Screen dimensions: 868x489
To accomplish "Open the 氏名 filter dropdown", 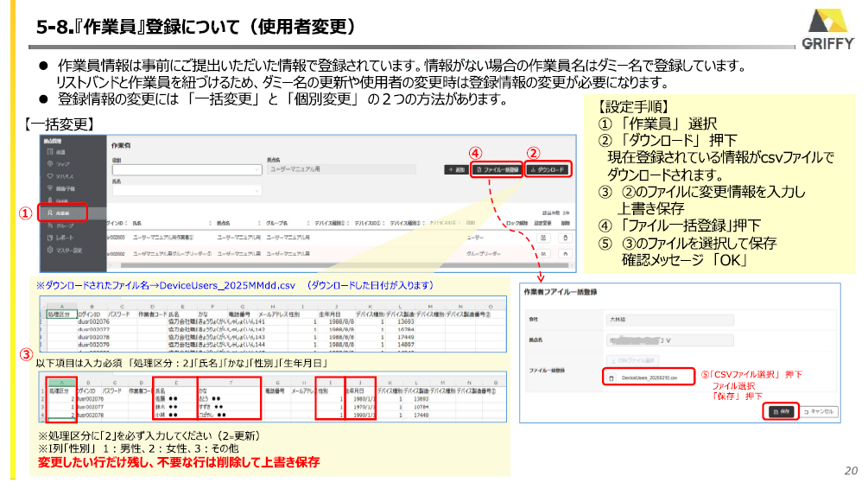I will 187,190.
